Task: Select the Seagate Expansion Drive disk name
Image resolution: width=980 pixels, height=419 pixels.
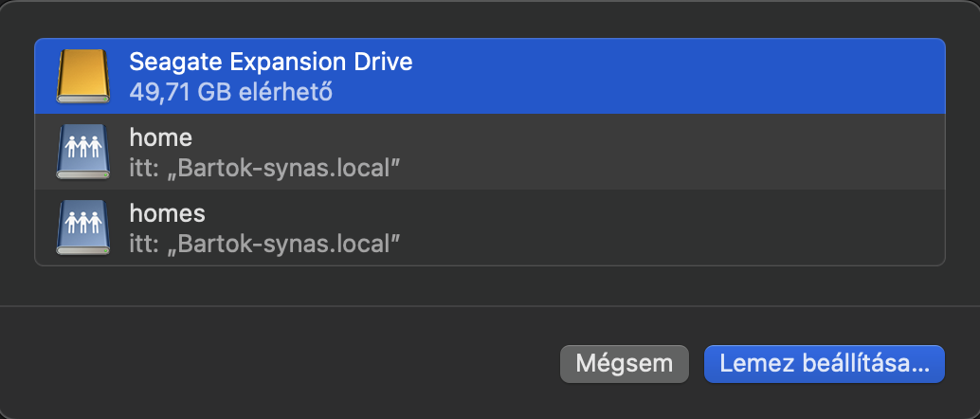Action: point(271,62)
